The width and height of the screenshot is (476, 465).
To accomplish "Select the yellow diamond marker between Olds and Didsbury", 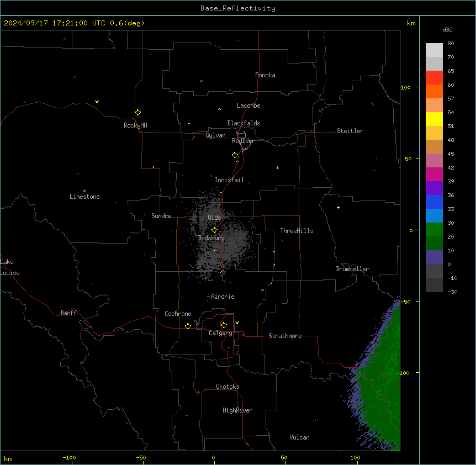I will point(214,230).
